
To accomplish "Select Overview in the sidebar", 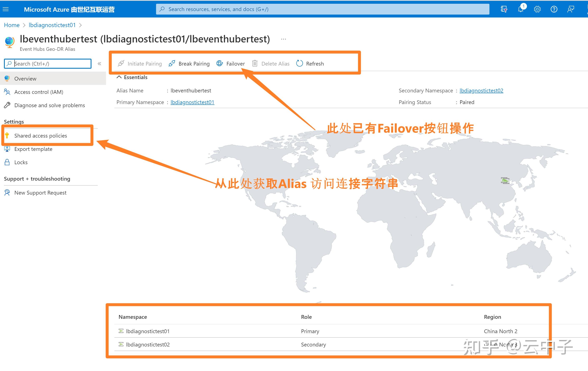I will (25, 78).
